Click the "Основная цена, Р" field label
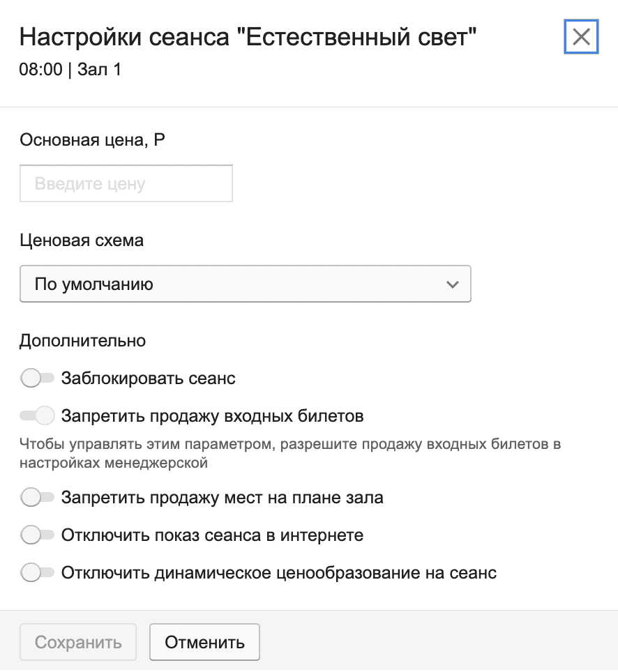The image size is (618, 672). 93,140
